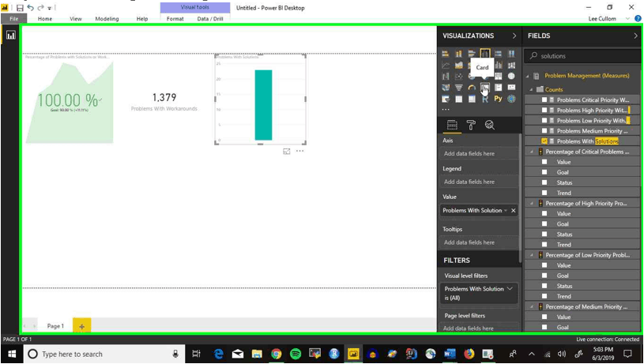Import a custom visual via ellipsis
The height and width of the screenshot is (364, 644).
446,110
